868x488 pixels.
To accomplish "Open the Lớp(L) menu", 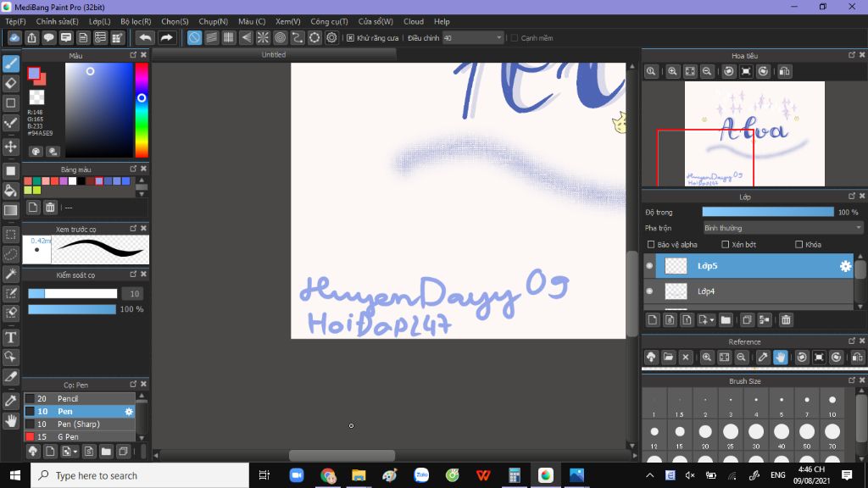I will coord(100,21).
